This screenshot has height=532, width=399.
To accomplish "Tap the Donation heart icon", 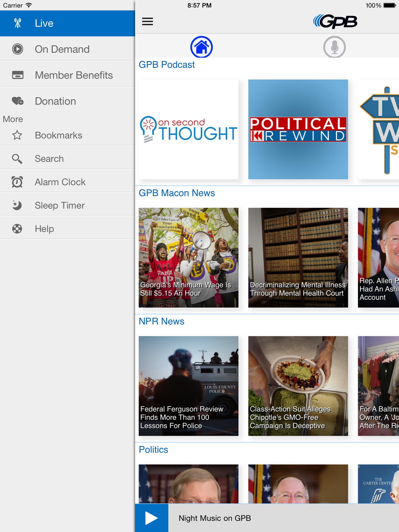I will point(18,101).
